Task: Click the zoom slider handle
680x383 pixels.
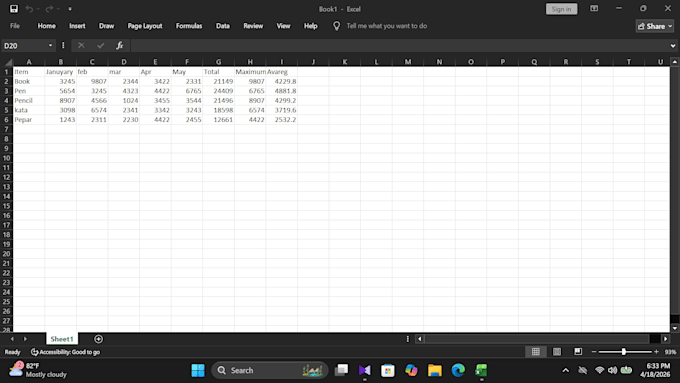Action: click(x=624, y=352)
